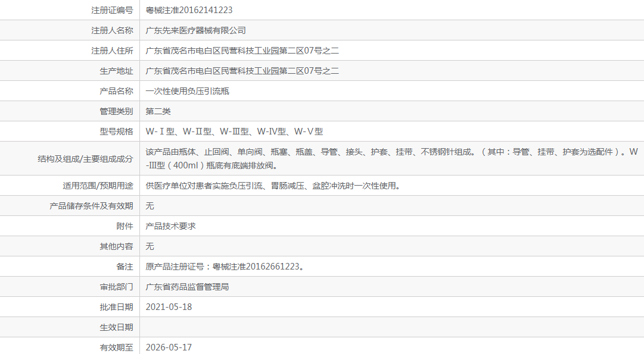Click the approval date 2021-05-18

[x=169, y=307]
